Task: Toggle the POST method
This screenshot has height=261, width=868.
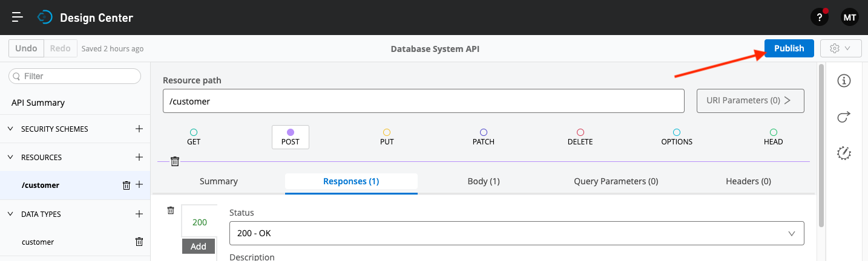Action: (291, 137)
